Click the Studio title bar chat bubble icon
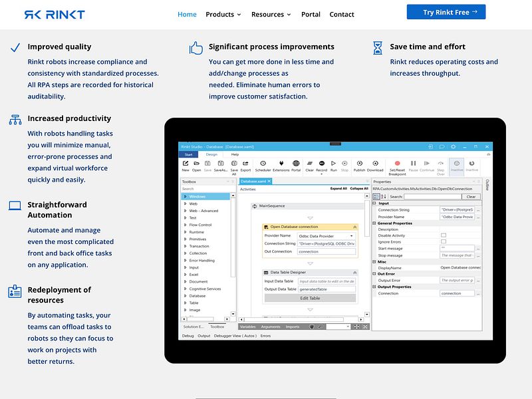The image size is (532, 399). tap(442, 146)
